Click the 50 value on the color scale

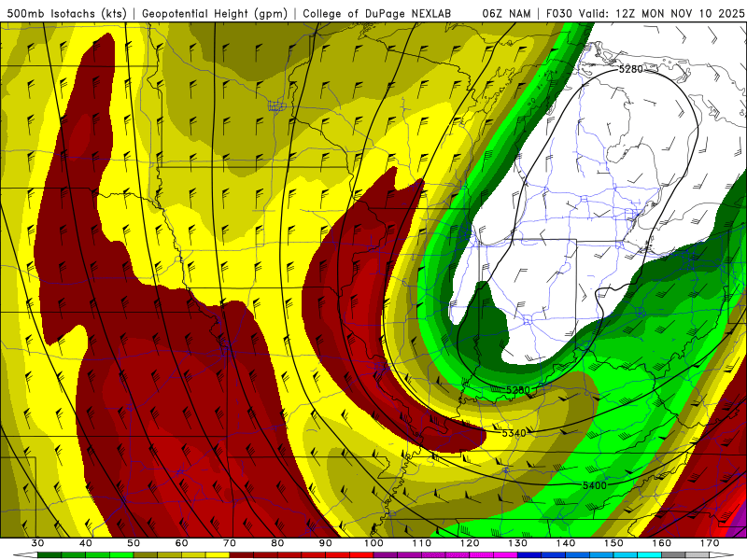pyautogui.click(x=134, y=543)
